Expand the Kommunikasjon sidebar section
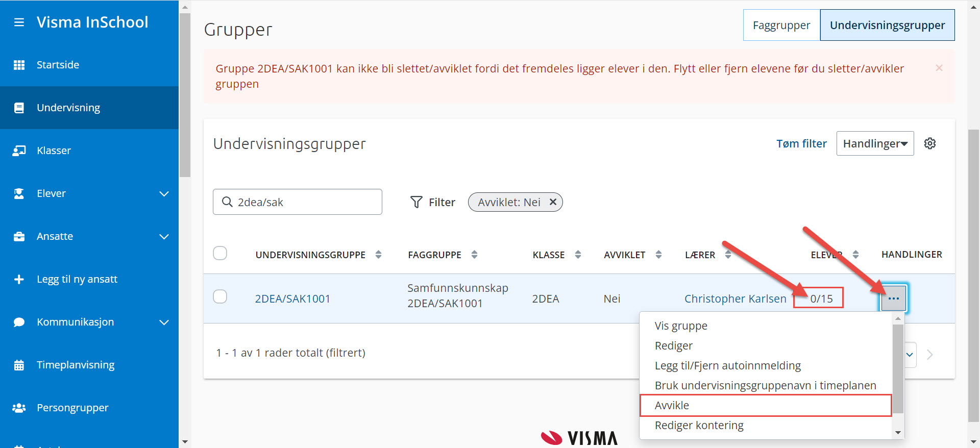The height and width of the screenshot is (448, 980). (164, 322)
